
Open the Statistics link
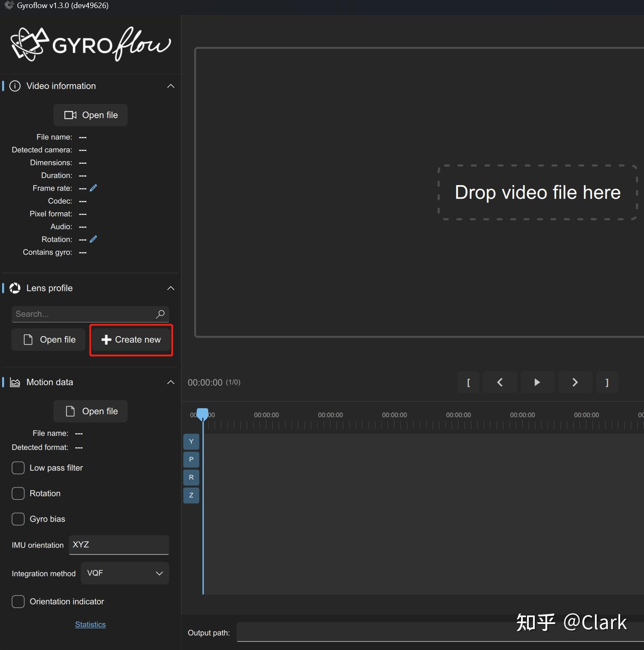click(x=90, y=624)
